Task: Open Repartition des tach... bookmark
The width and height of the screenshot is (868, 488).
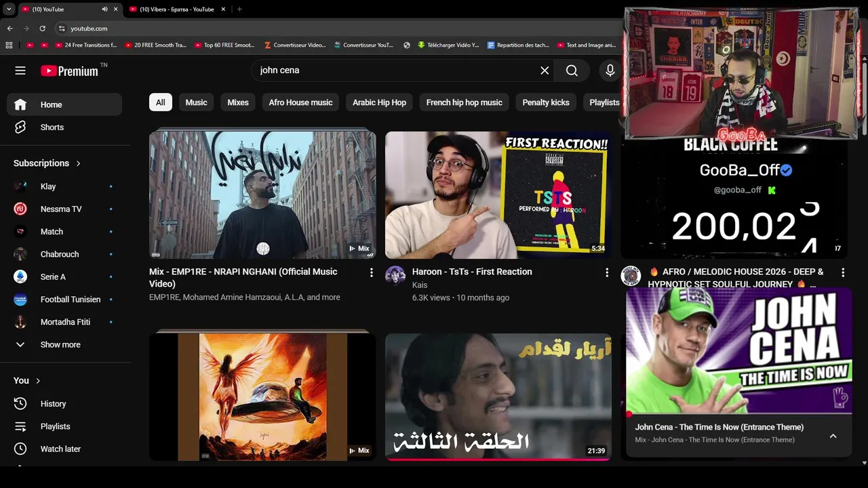Action: 519,45
